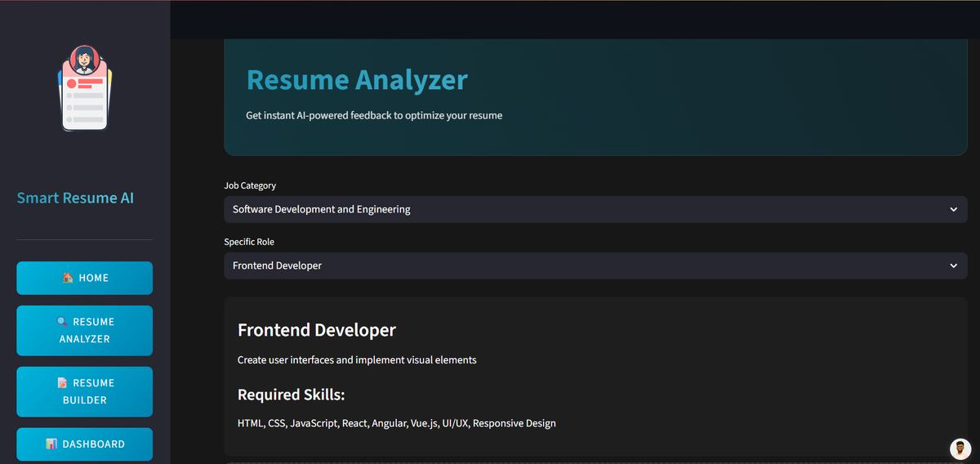Open the Resume Builder sidebar button
Image resolution: width=980 pixels, height=464 pixels.
(x=84, y=391)
